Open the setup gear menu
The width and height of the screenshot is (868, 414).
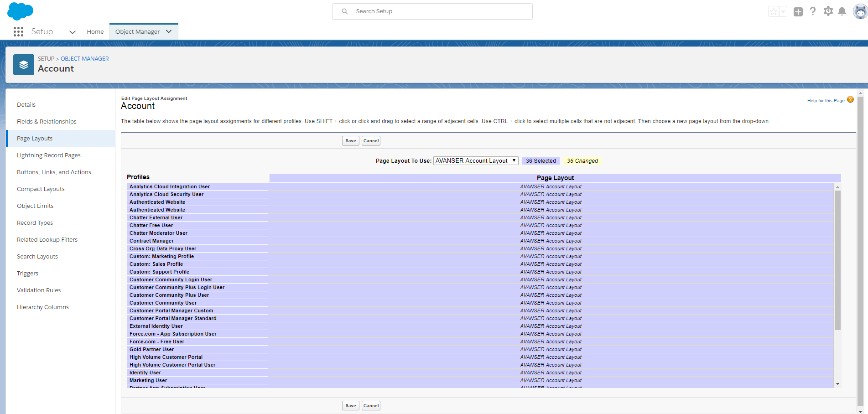tap(828, 11)
